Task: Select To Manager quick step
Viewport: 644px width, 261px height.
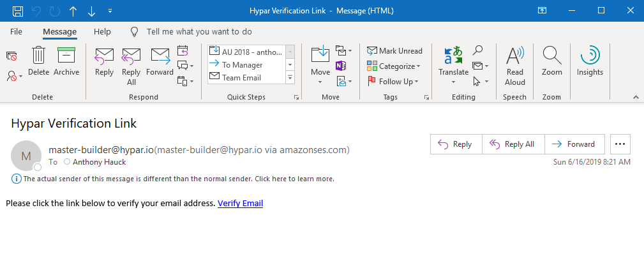Action: (x=246, y=64)
